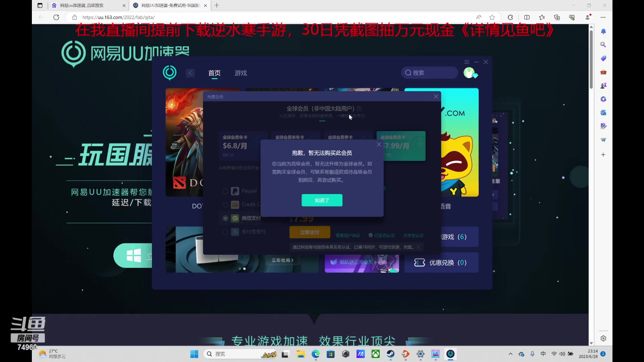Open browser profile icon

click(x=588, y=17)
